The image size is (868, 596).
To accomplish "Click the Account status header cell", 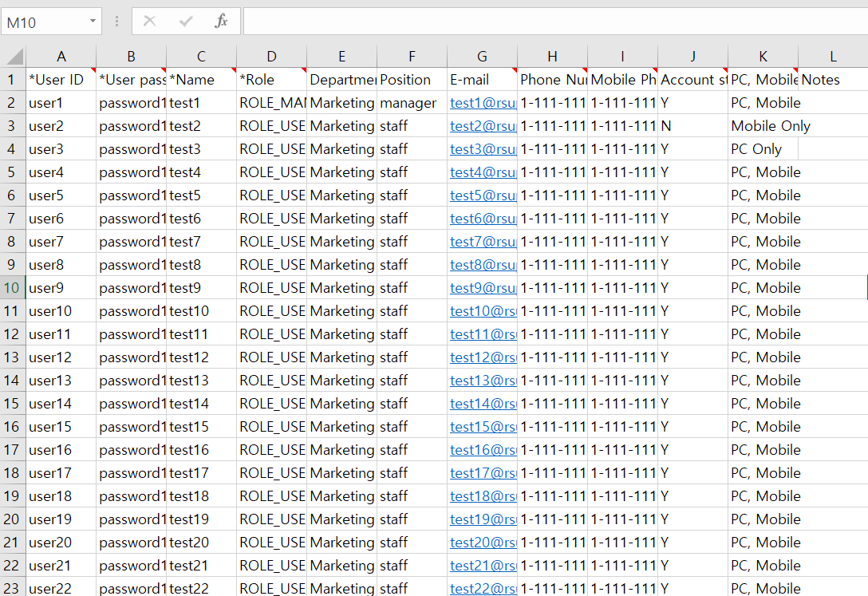I will 693,80.
